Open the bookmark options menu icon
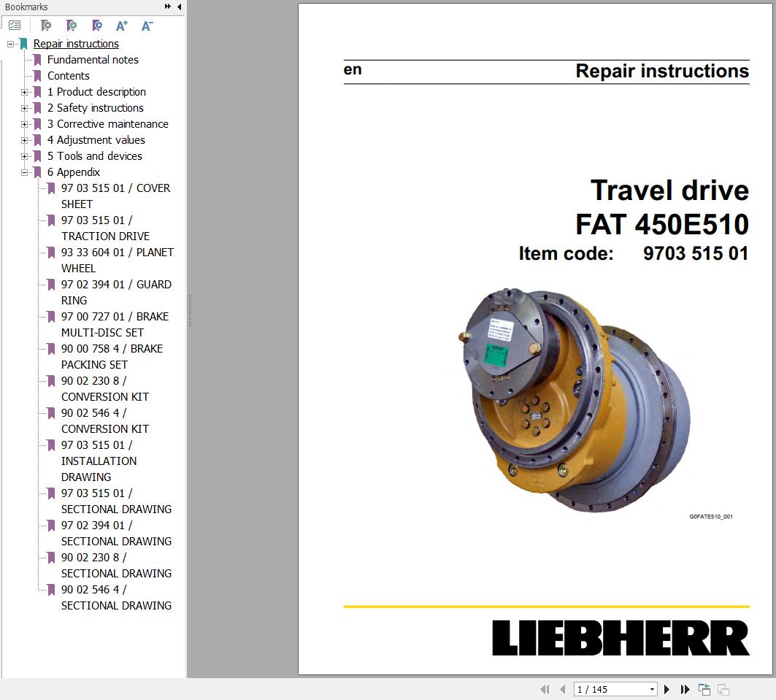776x700 pixels. [15, 26]
